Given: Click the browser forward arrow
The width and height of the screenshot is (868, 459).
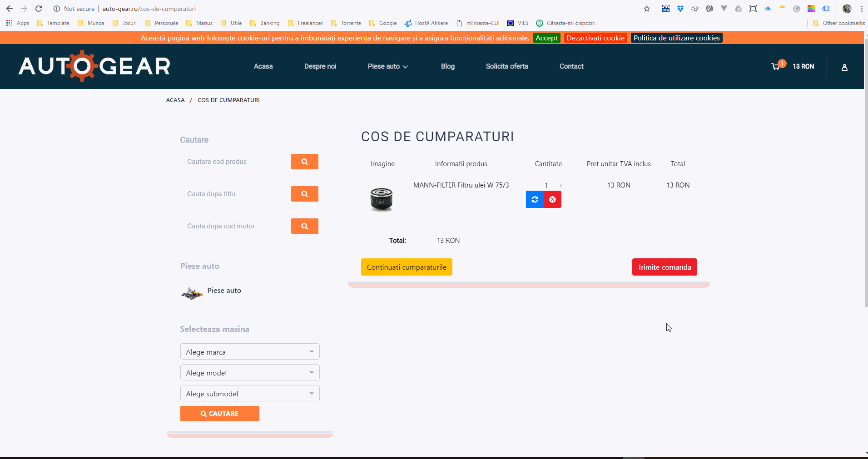Looking at the screenshot, I should click(x=24, y=9).
